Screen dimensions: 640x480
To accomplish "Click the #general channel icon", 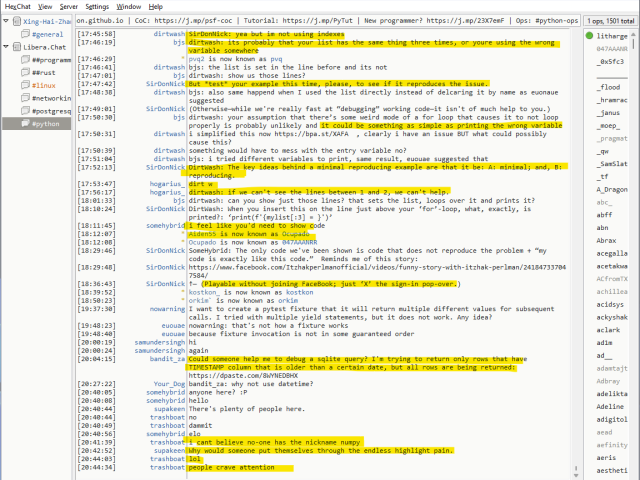I will click(x=25, y=34).
